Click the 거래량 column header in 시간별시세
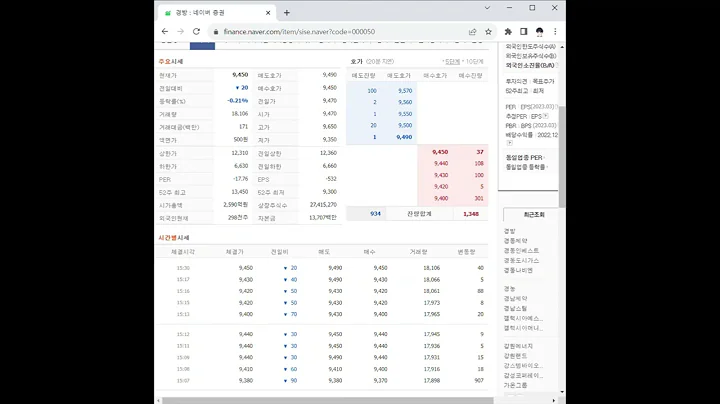The width and height of the screenshot is (720, 404). [418, 252]
